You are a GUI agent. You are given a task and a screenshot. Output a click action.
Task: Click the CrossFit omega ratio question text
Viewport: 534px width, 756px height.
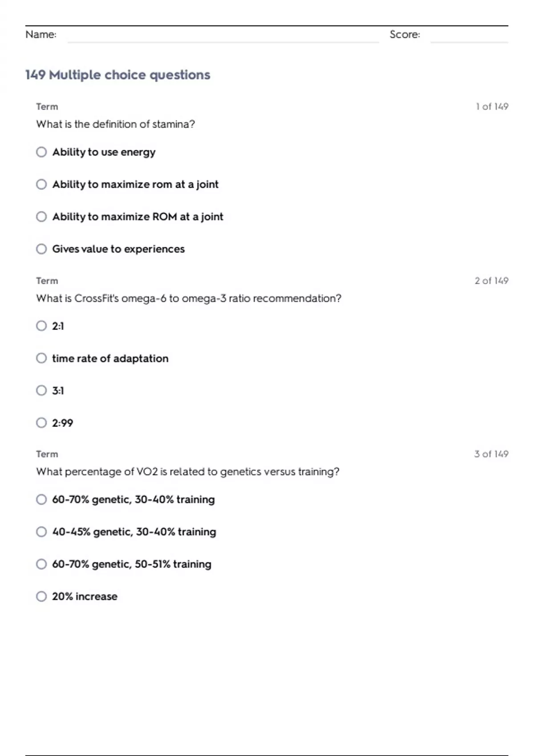pyautogui.click(x=189, y=298)
